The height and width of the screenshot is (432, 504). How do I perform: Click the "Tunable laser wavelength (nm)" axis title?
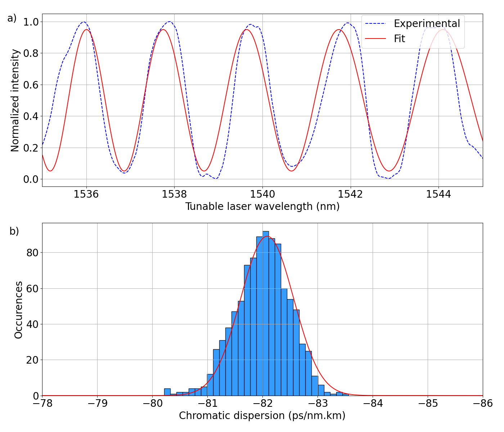262,207
